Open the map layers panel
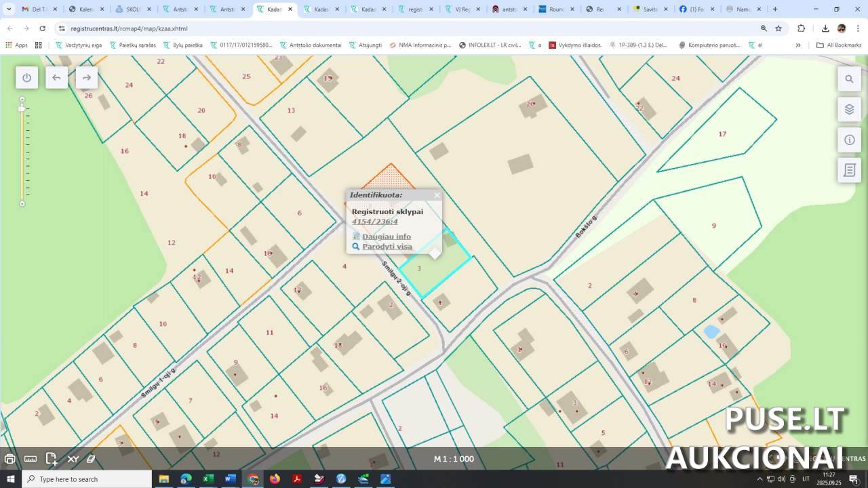The image size is (868, 488). [849, 109]
